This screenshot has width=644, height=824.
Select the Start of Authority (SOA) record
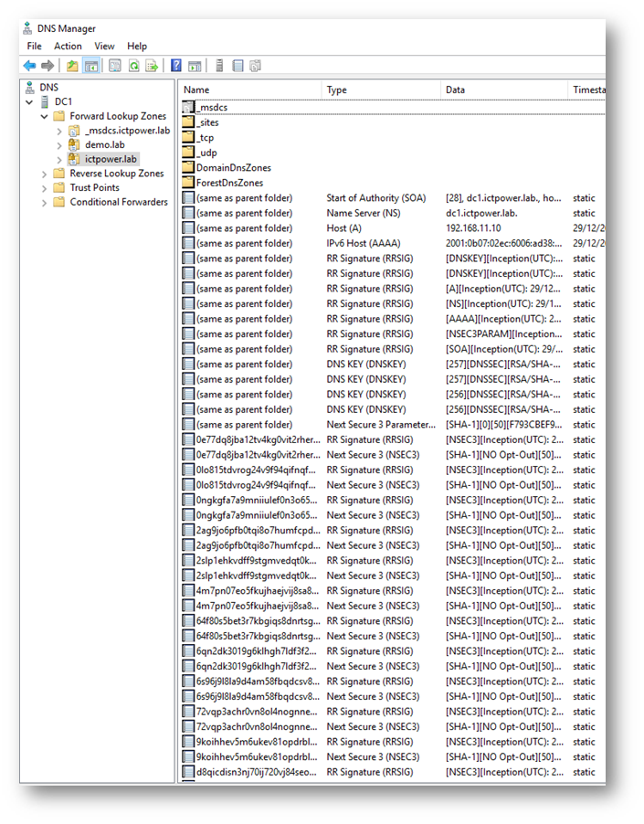point(375,198)
